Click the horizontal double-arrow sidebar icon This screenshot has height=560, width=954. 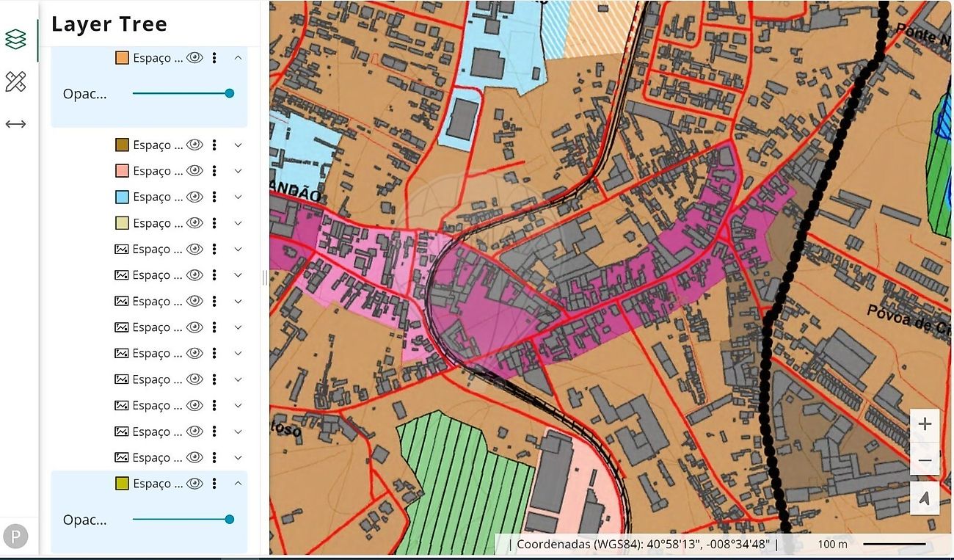click(15, 124)
